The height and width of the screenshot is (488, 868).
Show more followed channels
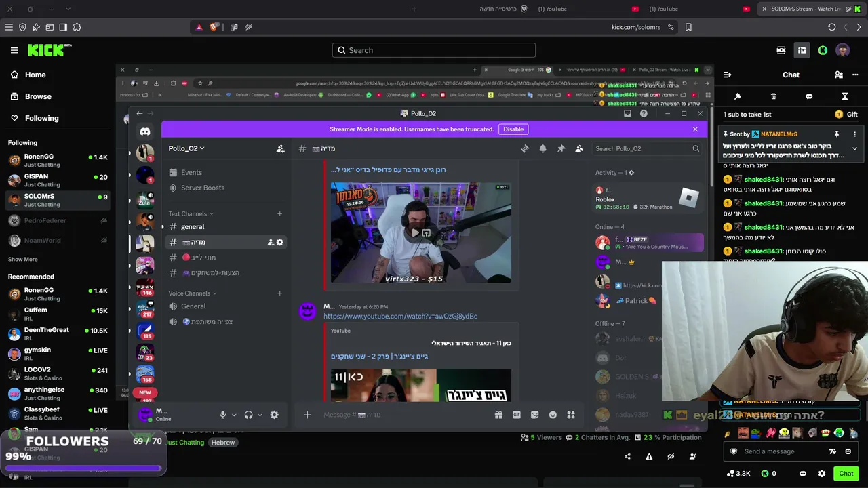22,259
